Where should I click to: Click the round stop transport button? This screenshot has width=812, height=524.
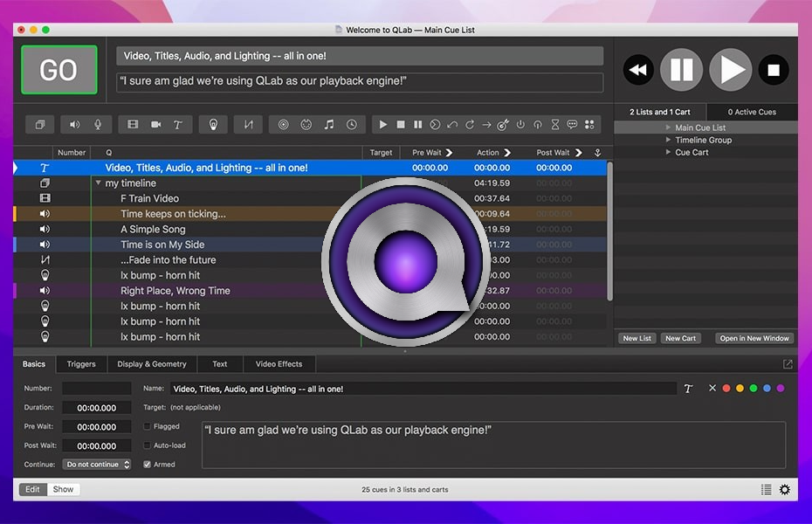click(774, 70)
